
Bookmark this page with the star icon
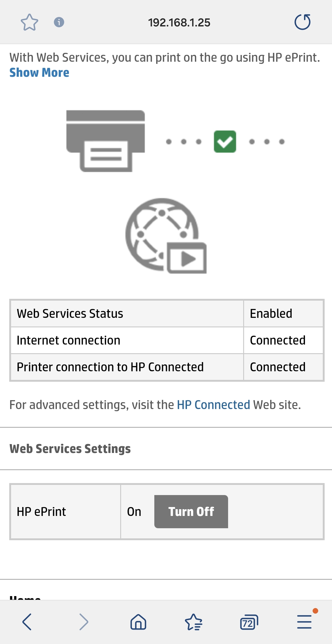click(x=29, y=22)
